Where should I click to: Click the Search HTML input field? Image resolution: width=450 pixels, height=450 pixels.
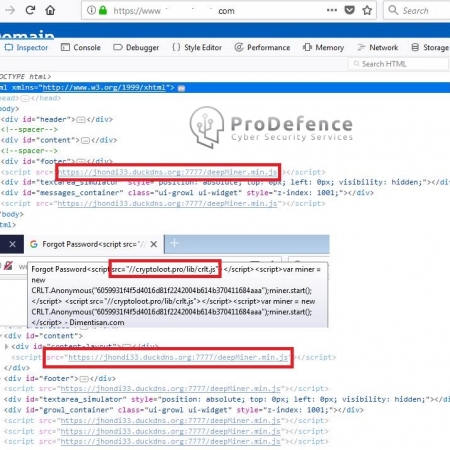pyautogui.click(x=398, y=64)
